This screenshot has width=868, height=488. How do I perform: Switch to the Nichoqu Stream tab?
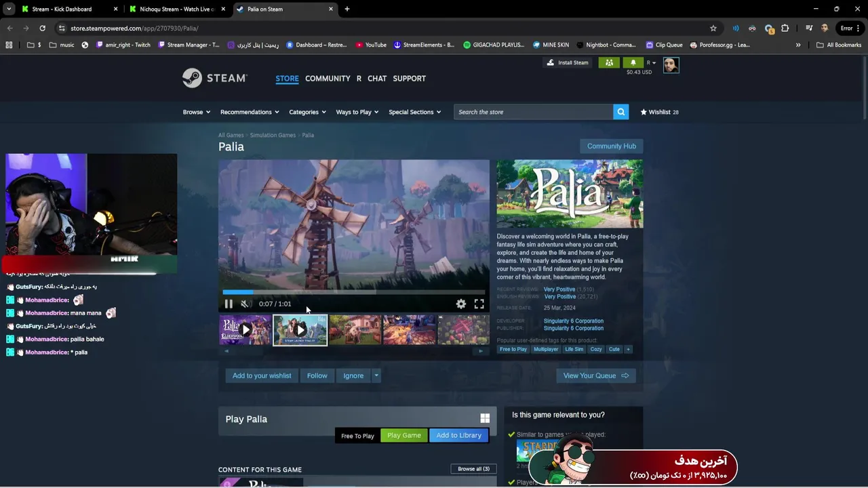click(x=176, y=9)
